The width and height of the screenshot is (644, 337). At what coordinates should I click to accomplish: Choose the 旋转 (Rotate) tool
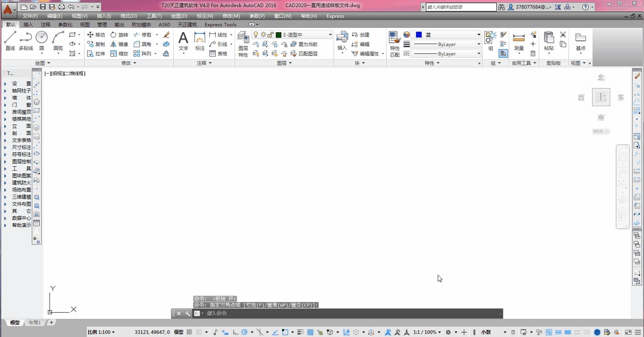click(x=119, y=35)
